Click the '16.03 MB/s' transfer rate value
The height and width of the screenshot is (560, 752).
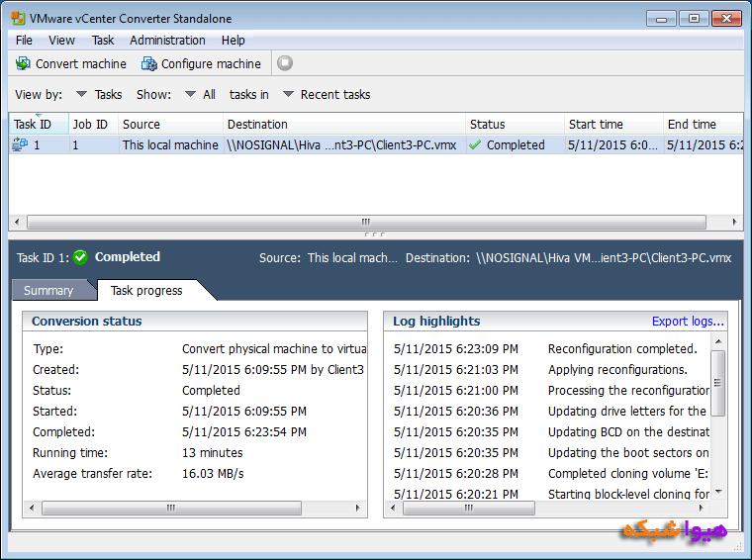click(x=213, y=474)
